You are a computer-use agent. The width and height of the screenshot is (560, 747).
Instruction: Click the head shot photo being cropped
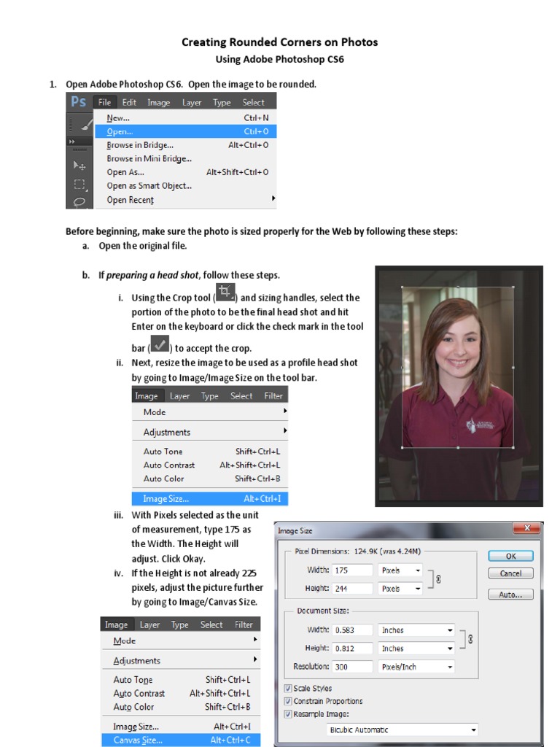[x=459, y=386]
